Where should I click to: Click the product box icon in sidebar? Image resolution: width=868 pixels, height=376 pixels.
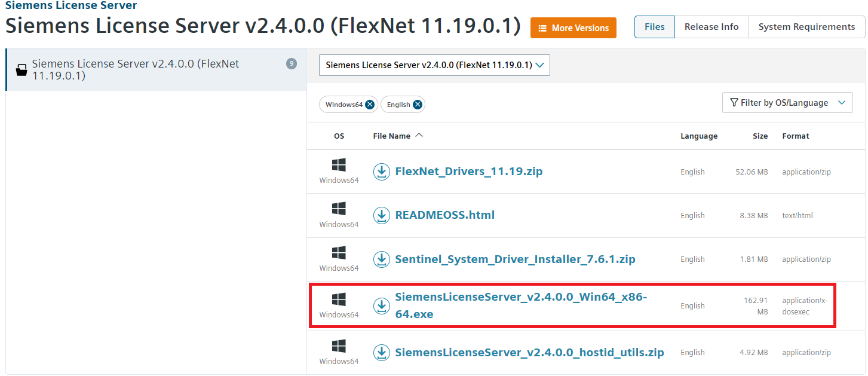(22, 70)
